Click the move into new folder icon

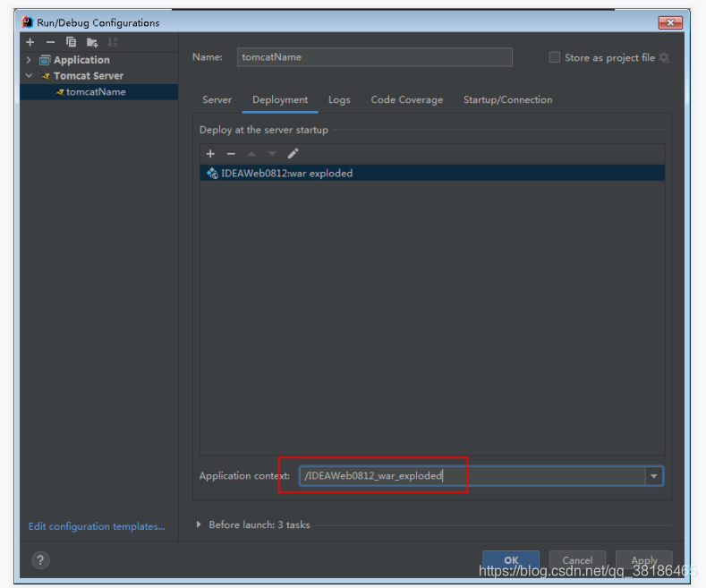pos(92,43)
